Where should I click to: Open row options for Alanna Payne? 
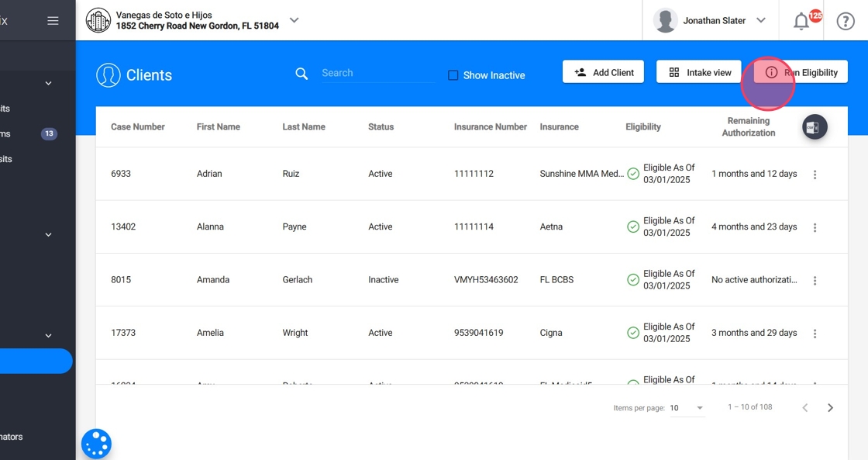point(815,227)
